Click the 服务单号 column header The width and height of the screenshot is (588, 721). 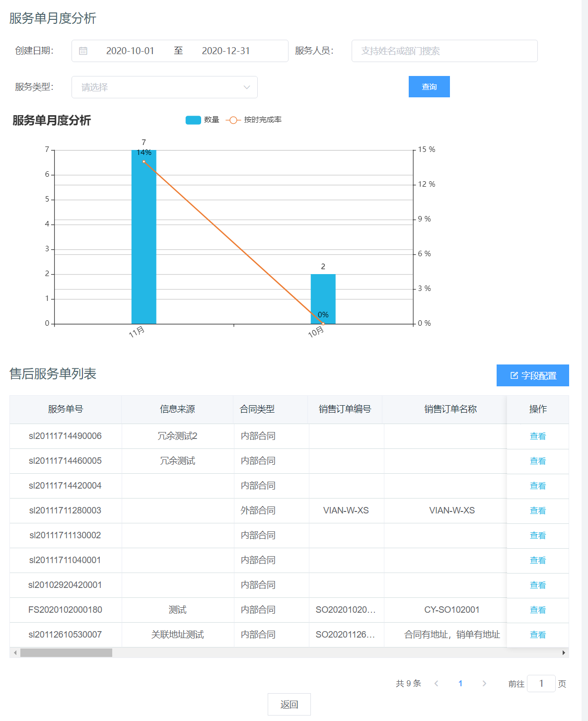tap(66, 409)
